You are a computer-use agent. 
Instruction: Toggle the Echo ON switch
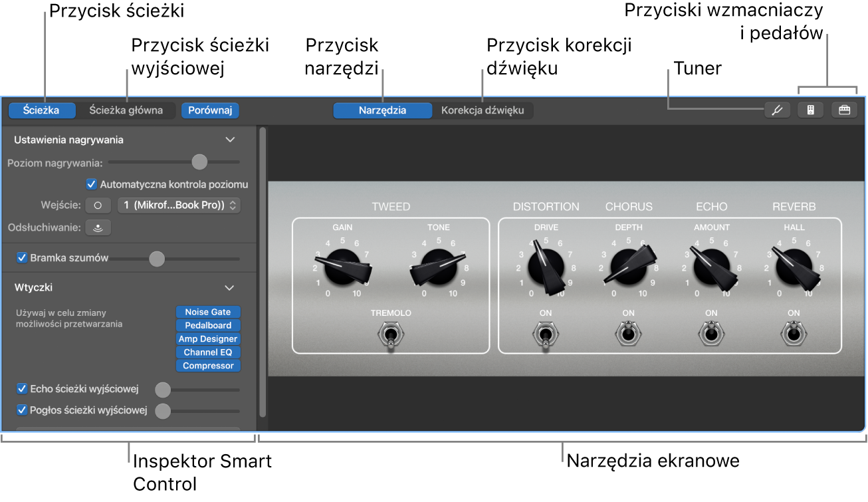(x=711, y=334)
